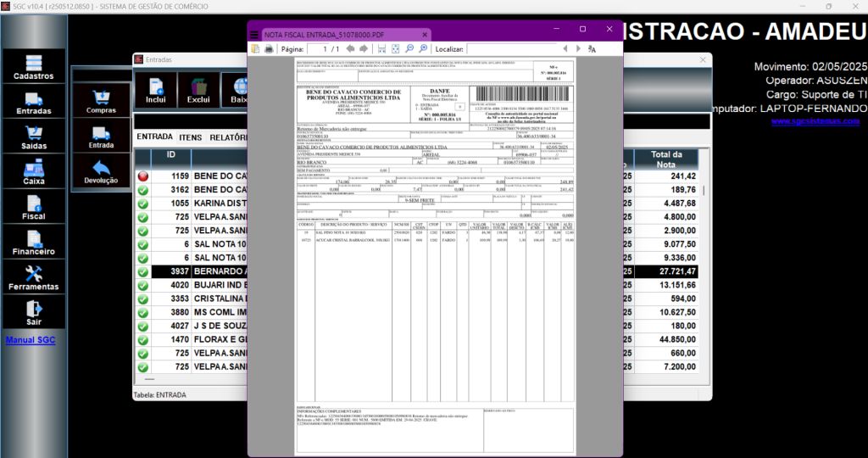Fit whole page in PDF viewer
Image resolution: width=868 pixels, height=458 pixels.
395,49
